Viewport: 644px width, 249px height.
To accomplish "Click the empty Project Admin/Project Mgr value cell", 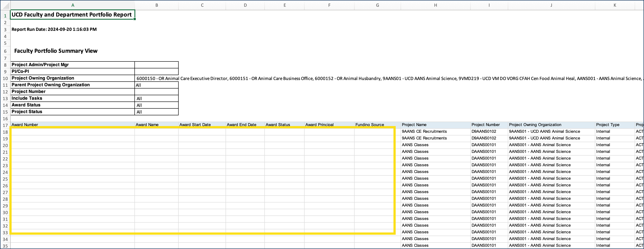I will [156, 65].
